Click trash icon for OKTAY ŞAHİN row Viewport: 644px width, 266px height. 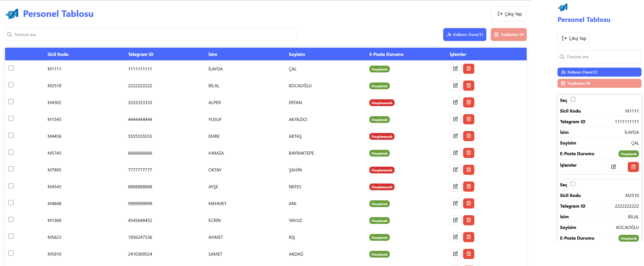[x=469, y=170]
